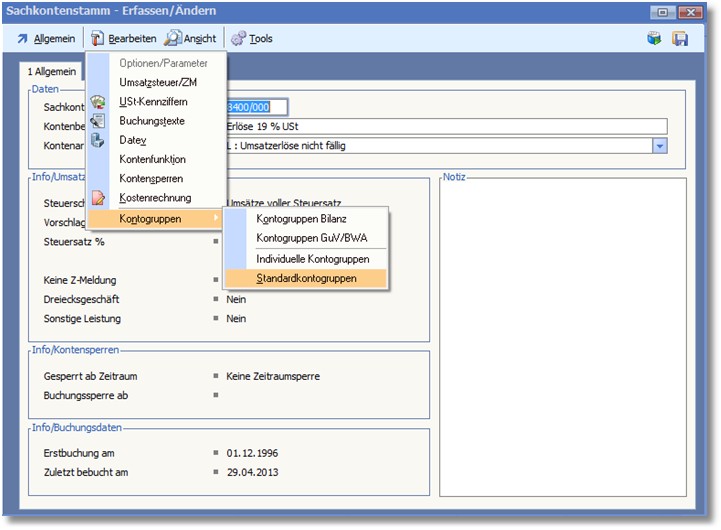
Task: Click the Ansicht magnifier icon
Action: (x=173, y=39)
